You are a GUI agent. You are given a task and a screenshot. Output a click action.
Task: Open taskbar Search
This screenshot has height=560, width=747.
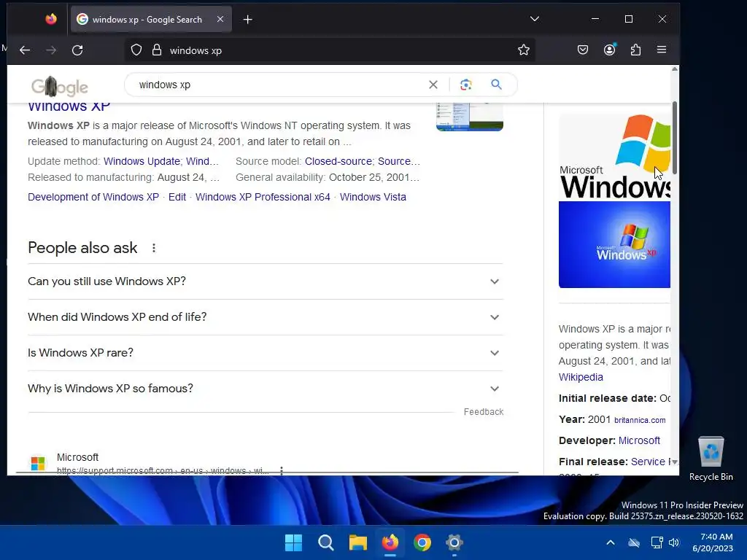point(326,542)
